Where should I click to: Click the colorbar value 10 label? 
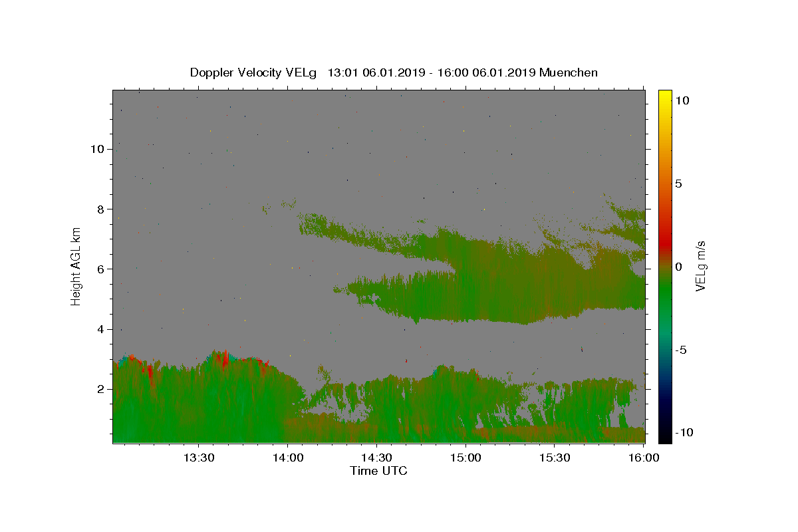(682, 100)
